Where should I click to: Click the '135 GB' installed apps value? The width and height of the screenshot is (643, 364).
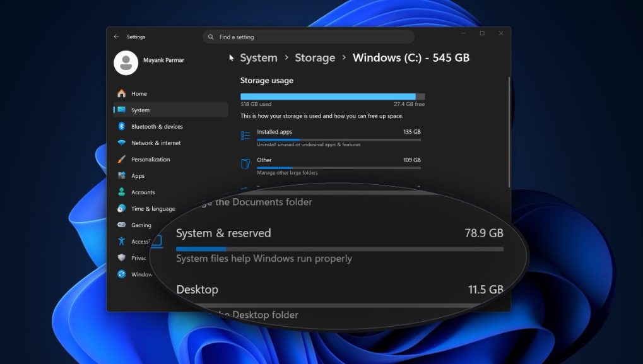tap(411, 132)
